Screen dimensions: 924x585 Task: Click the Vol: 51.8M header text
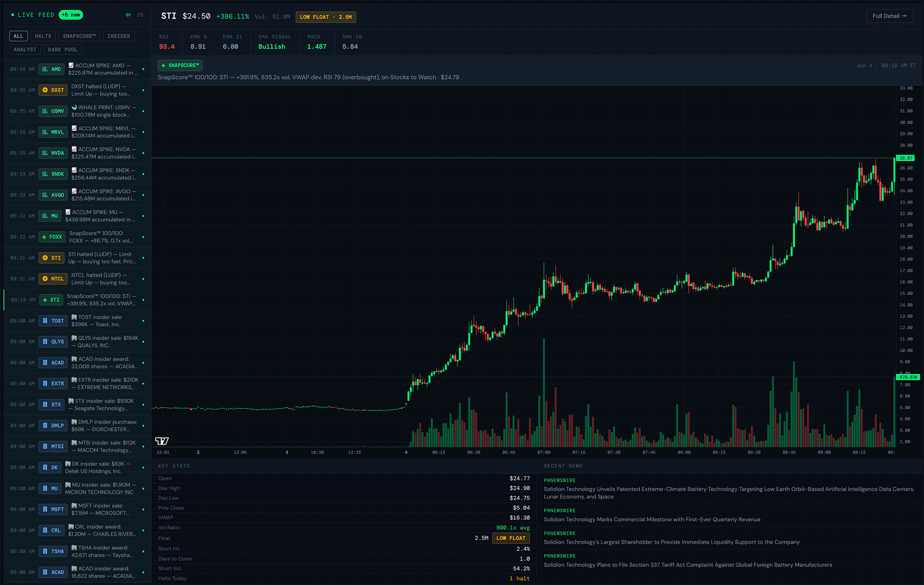coord(273,17)
